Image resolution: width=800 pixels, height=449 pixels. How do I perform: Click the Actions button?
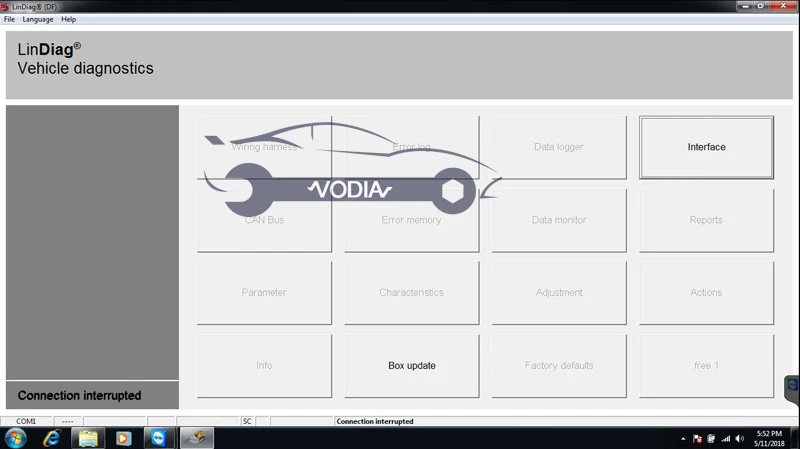pyautogui.click(x=706, y=293)
